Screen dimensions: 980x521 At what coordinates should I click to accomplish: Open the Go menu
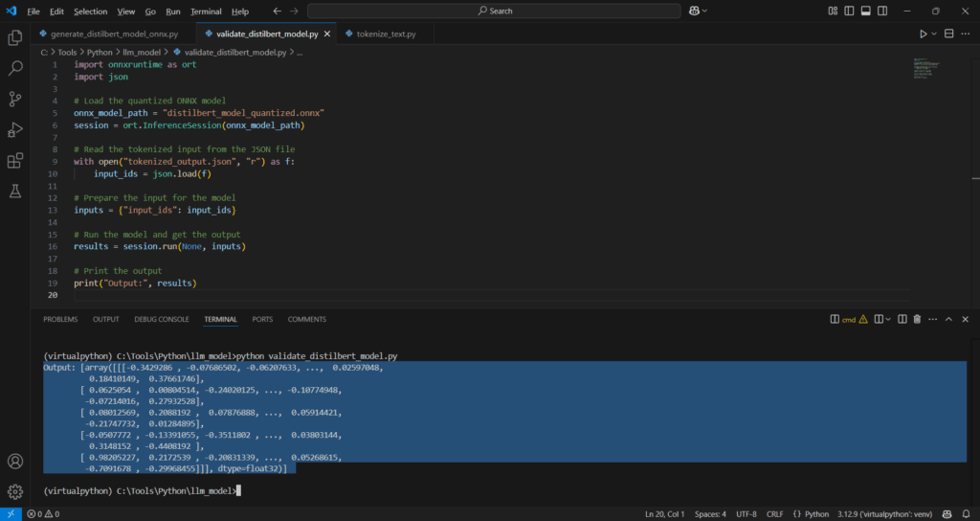pyautogui.click(x=150, y=11)
